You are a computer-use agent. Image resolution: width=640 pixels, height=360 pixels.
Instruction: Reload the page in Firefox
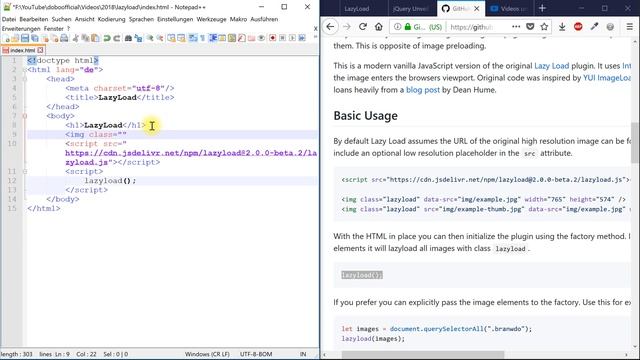[362, 27]
